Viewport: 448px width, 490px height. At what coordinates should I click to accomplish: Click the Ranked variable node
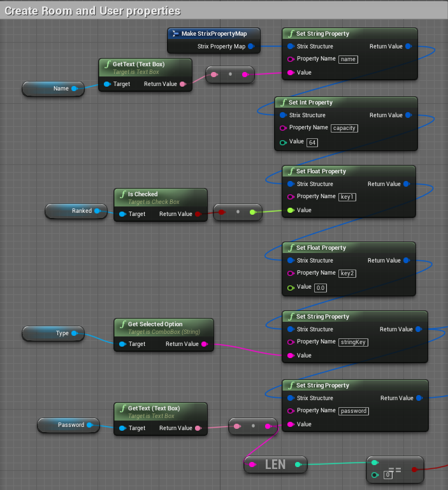coord(76,211)
